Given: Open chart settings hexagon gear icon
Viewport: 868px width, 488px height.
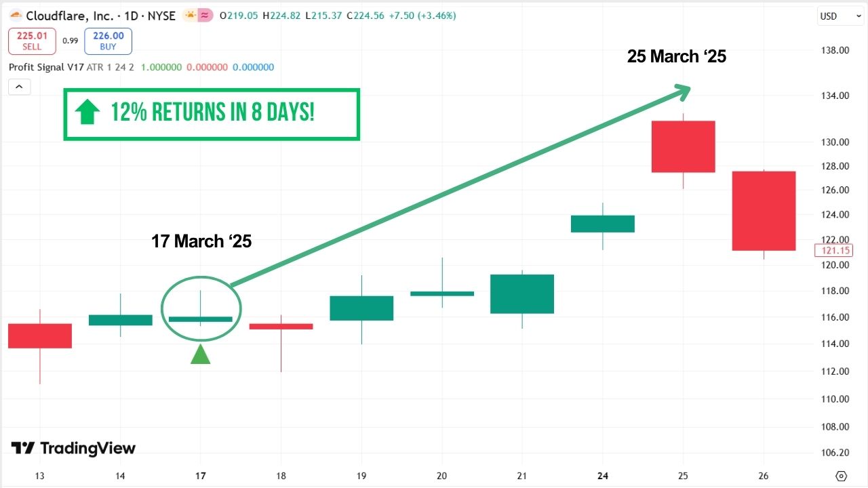Looking at the screenshot, I should click(842, 476).
